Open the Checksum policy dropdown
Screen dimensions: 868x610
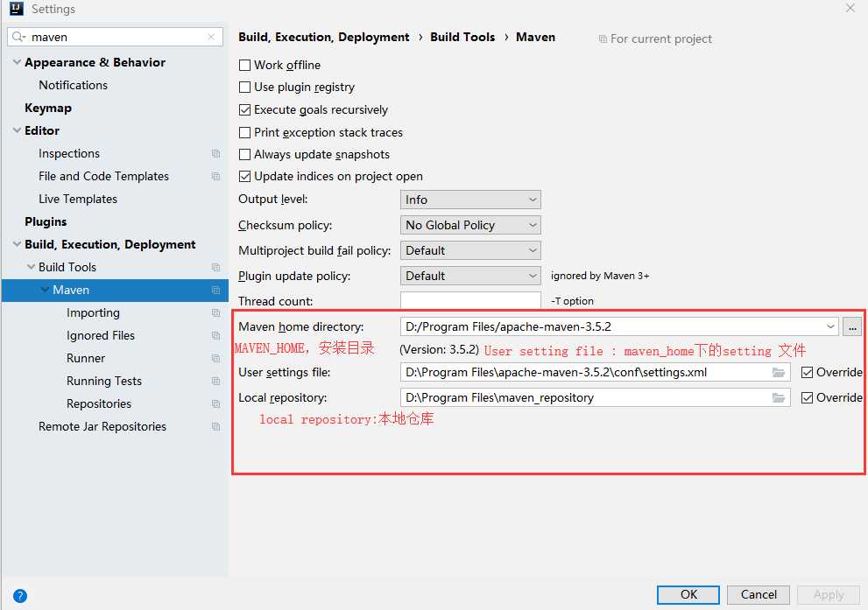(x=470, y=226)
